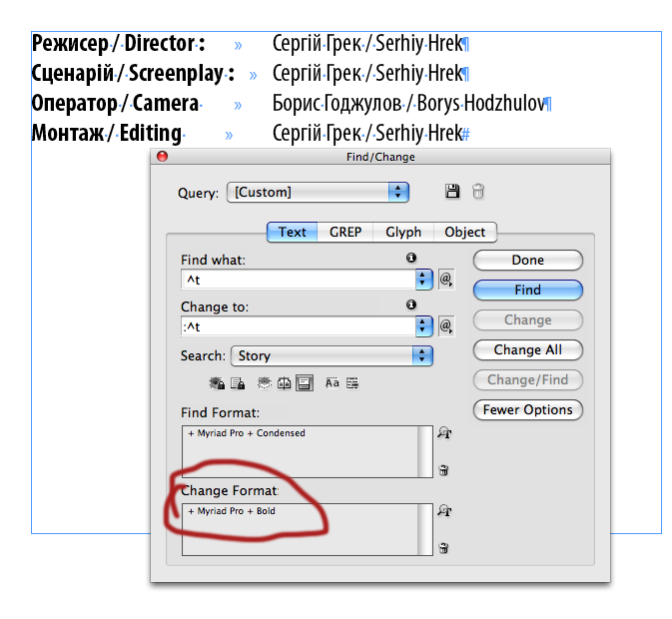Switch to the Glyph tab
672x619 pixels.
pos(403,233)
